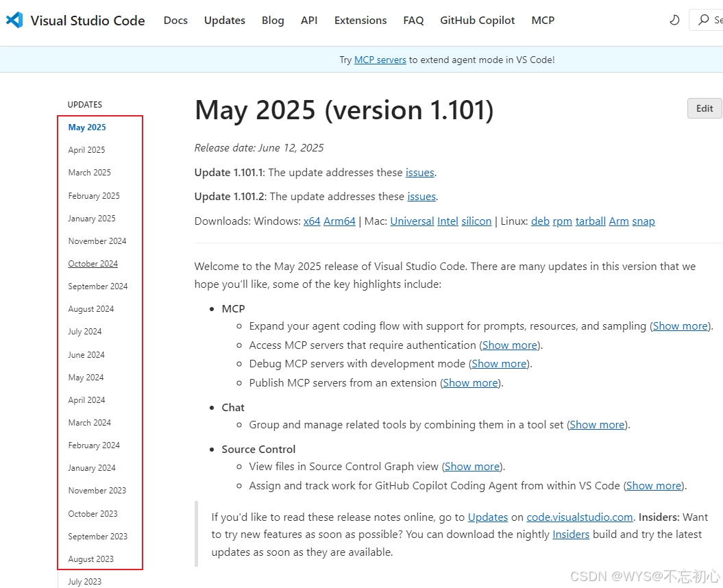This screenshot has width=723, height=588.
Task: Select January 2024 release notes
Action: [x=92, y=468]
